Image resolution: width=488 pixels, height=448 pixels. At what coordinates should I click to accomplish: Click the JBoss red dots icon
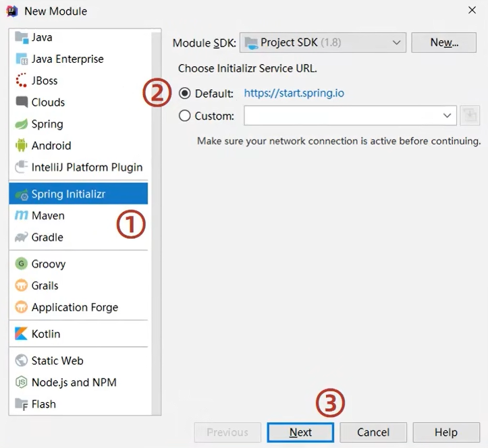[21, 80]
